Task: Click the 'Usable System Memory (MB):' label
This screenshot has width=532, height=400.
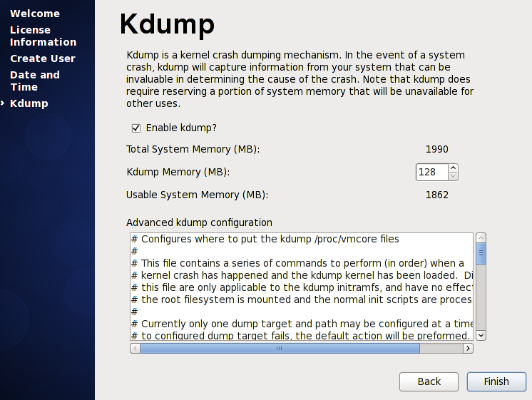Action: [197, 195]
